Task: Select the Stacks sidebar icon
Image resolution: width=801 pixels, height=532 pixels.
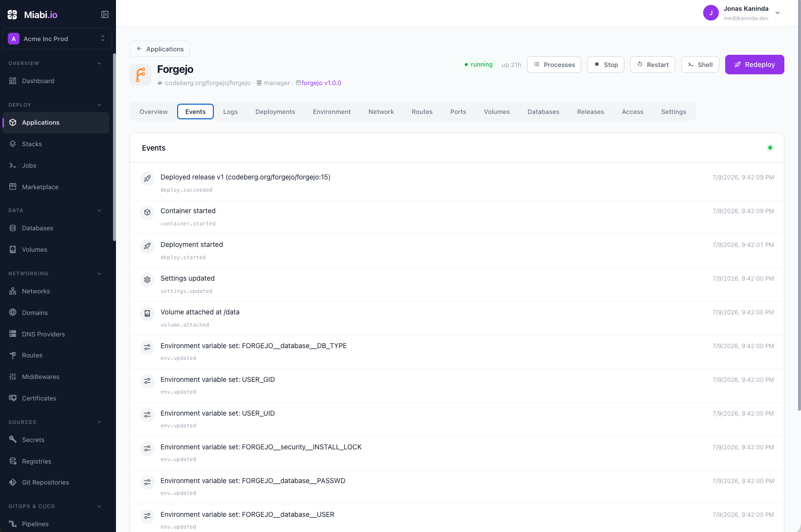Action: [x=13, y=144]
